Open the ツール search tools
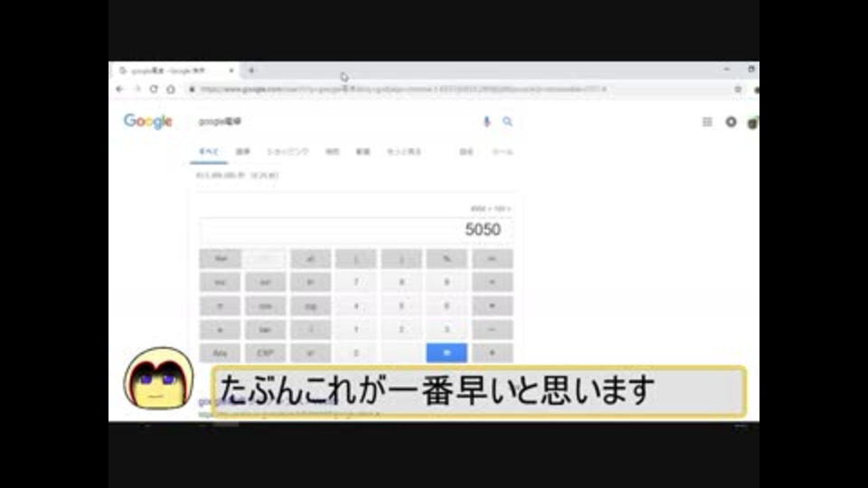This screenshot has height=488, width=868. click(x=503, y=152)
